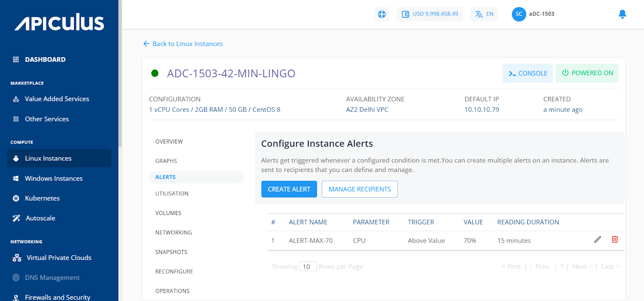Toggle the Powered On button
Image resolution: width=644 pixels, height=301 pixels.
[587, 73]
